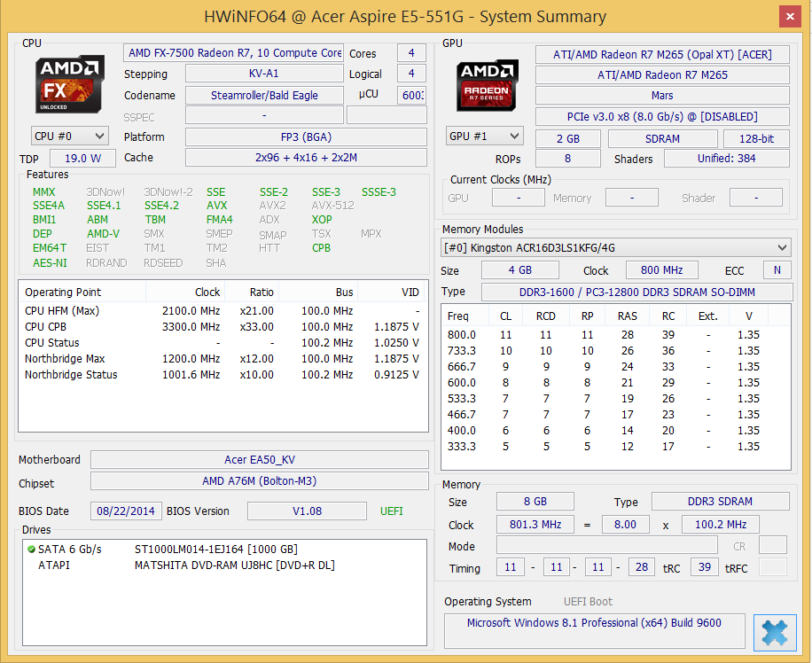This screenshot has height=663, width=812.
Task: Click the BIOS Date field 08/22/2014
Action: click(126, 511)
